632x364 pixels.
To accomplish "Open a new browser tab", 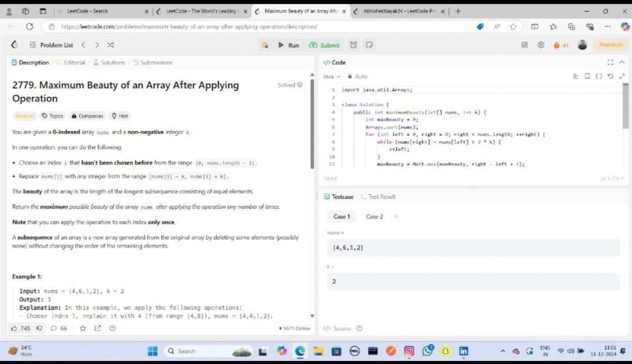I will tap(458, 11).
